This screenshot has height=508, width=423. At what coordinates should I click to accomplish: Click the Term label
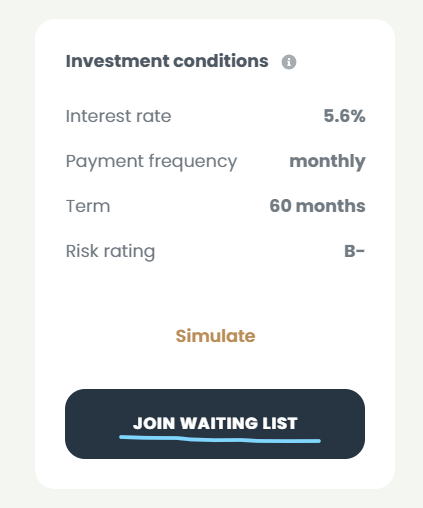tap(88, 206)
